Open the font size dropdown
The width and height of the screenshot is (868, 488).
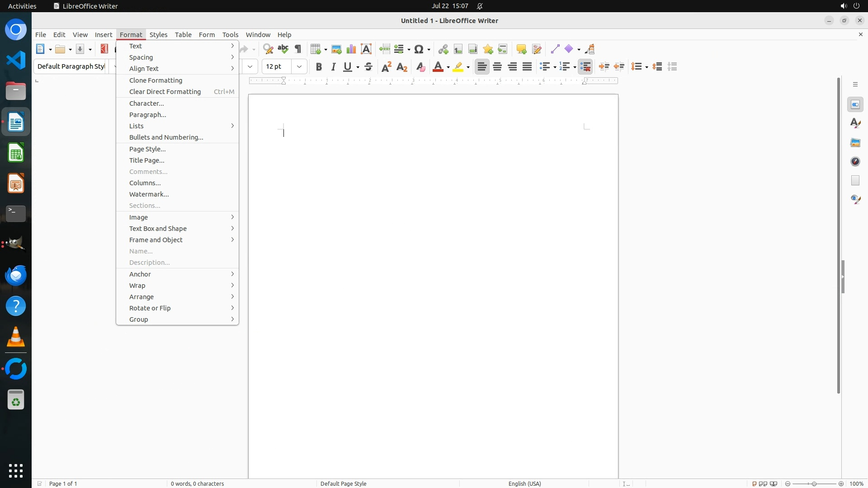click(x=299, y=67)
